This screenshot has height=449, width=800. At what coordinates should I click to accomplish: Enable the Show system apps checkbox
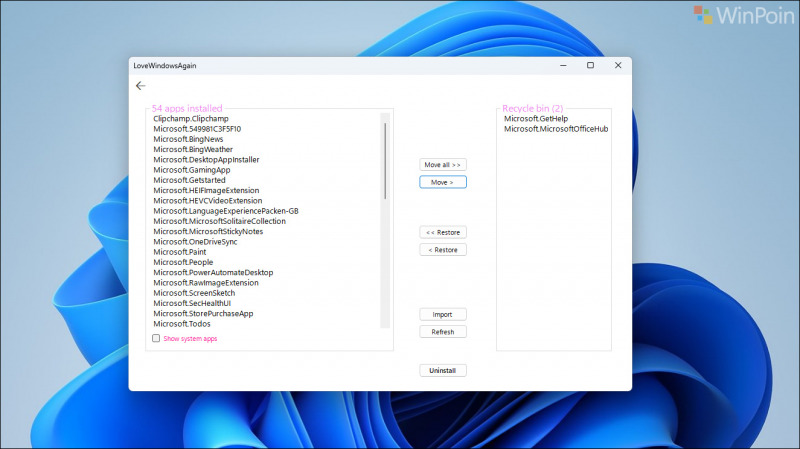156,338
